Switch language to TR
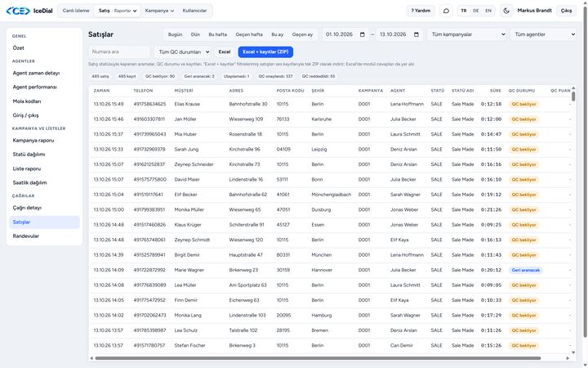588x368 pixels. tap(464, 11)
